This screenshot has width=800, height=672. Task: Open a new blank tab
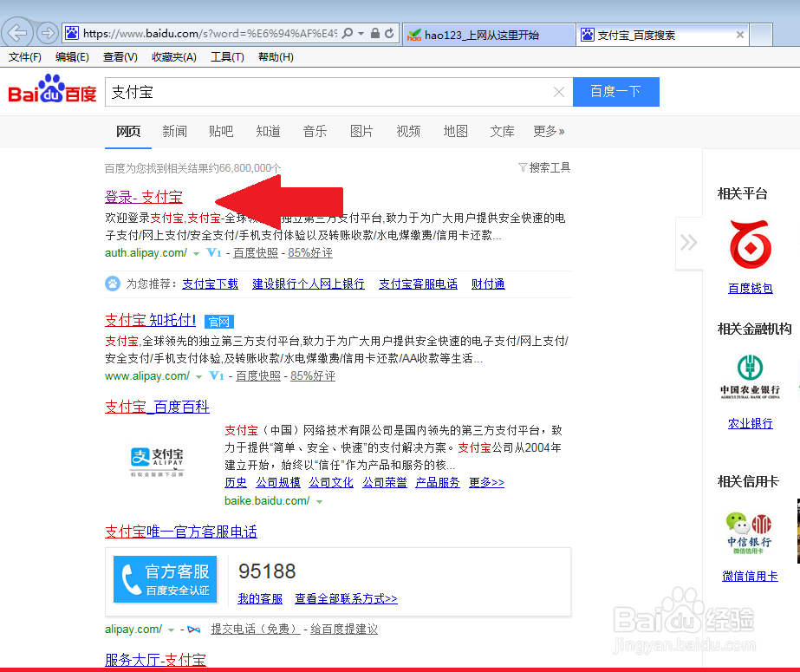tap(761, 35)
